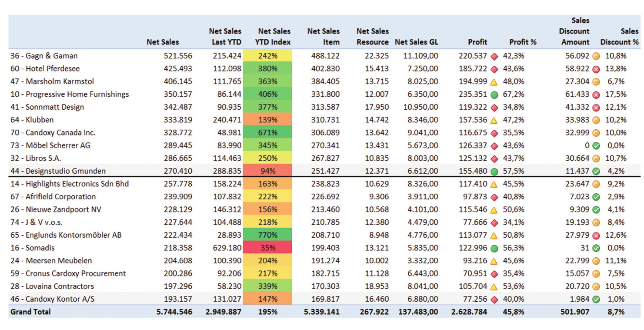Click green check discount icon for Candoxy Kontor A/S

[596, 300]
